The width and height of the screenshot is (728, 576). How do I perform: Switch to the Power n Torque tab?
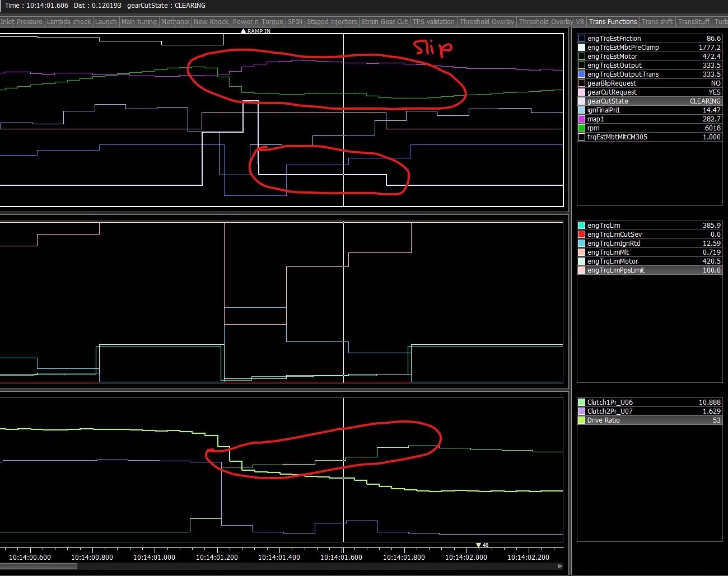258,22
